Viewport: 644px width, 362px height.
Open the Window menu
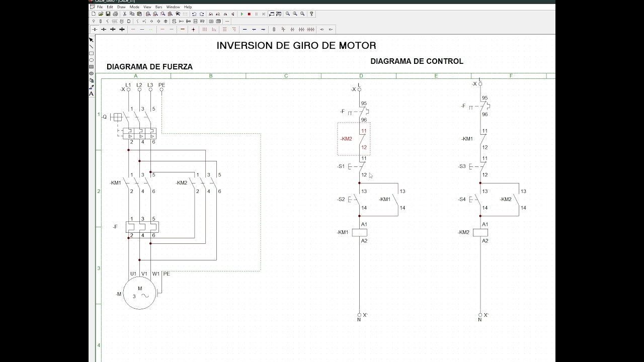[173, 7]
